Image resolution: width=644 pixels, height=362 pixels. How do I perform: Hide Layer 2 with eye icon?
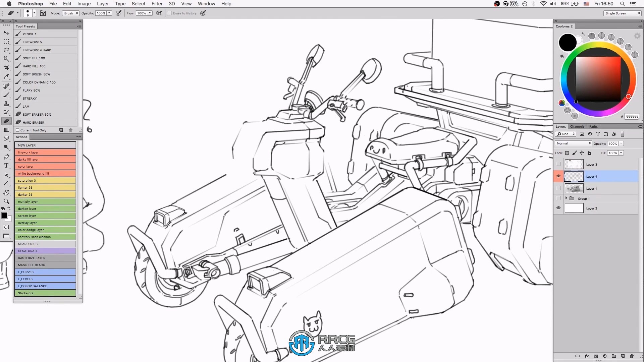coord(558,208)
